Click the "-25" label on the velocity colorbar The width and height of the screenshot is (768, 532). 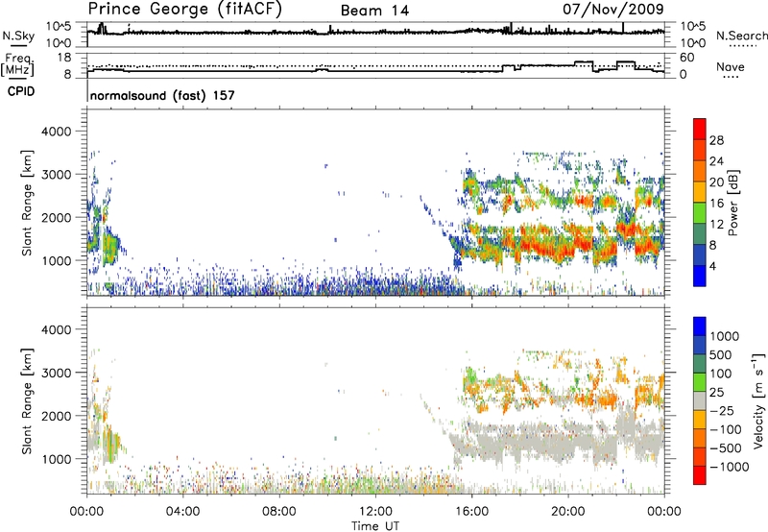[x=721, y=410]
